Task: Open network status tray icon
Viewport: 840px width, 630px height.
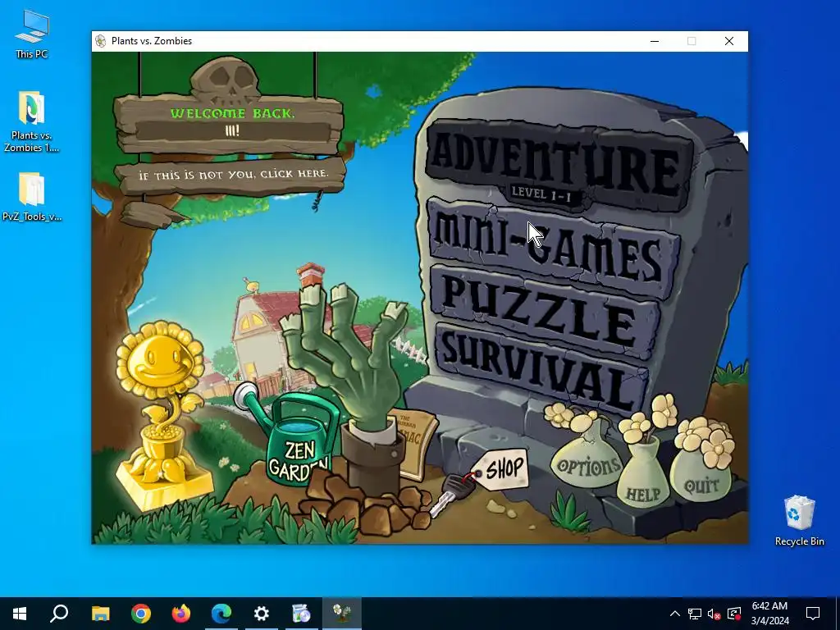Action: click(695, 614)
